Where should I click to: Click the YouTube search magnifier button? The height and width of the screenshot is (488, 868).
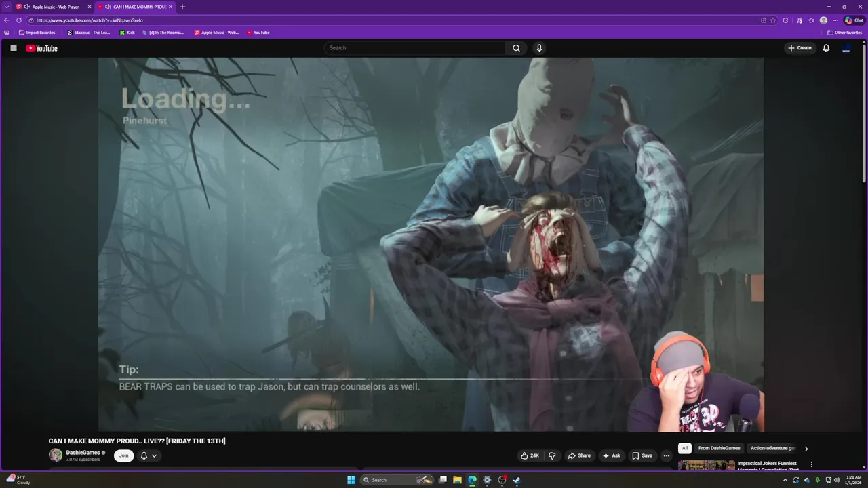pyautogui.click(x=516, y=48)
